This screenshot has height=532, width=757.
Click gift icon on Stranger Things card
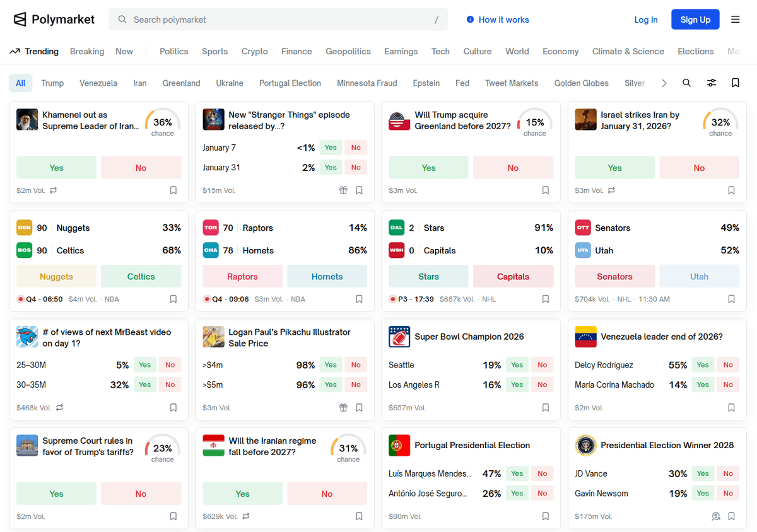tap(343, 190)
